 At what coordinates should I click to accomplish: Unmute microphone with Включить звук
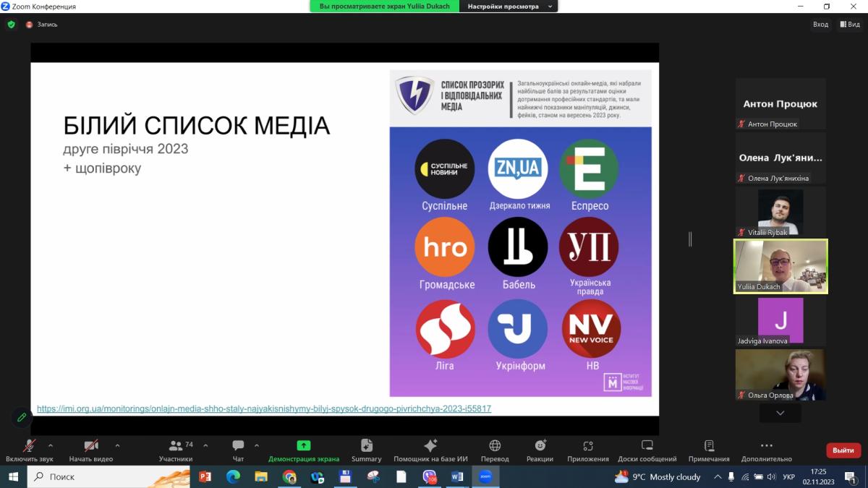point(30,446)
